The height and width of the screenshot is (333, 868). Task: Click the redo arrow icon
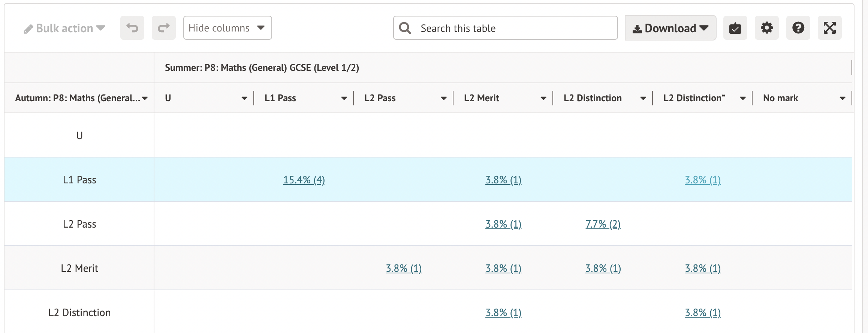click(163, 28)
